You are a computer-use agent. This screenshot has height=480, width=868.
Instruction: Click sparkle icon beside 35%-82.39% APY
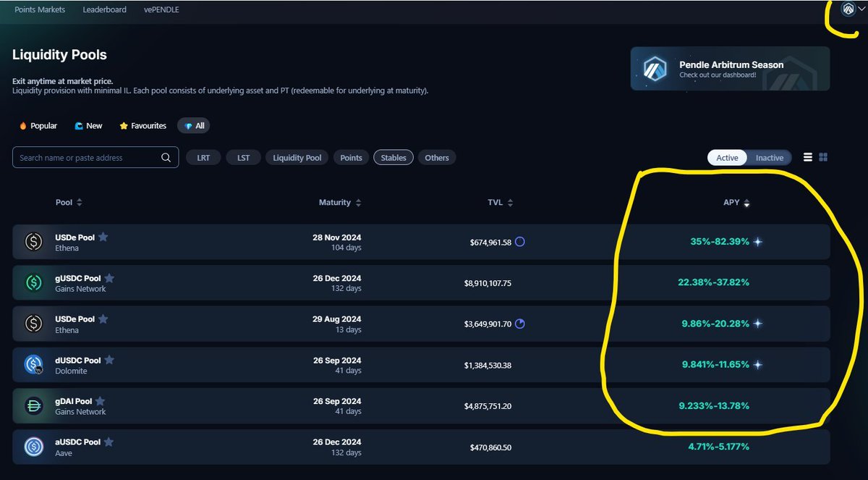(x=757, y=242)
